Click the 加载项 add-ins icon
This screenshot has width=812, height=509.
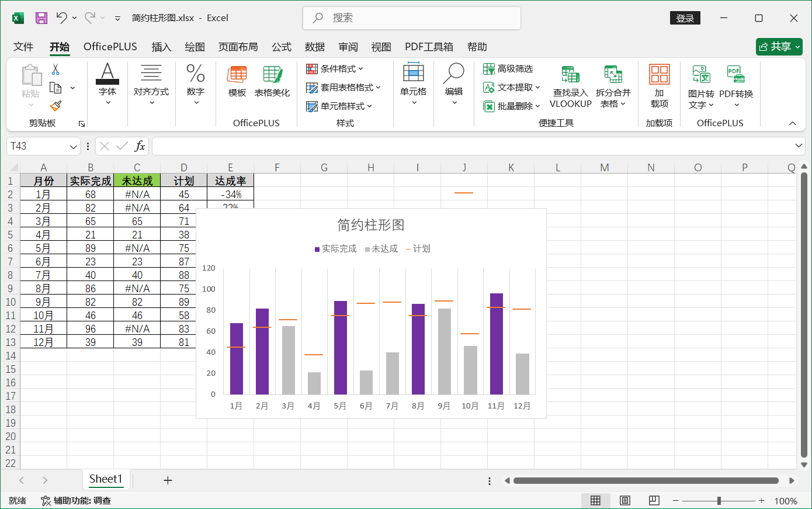[x=659, y=85]
